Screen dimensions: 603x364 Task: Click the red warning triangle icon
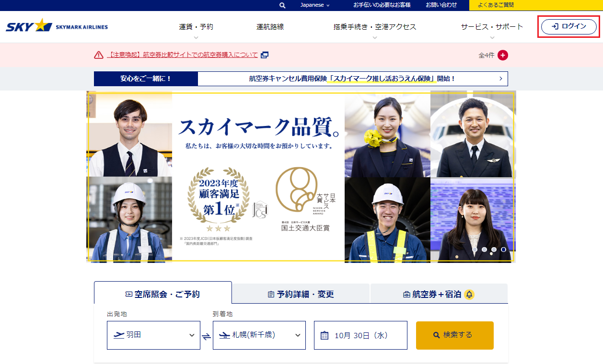coord(99,55)
